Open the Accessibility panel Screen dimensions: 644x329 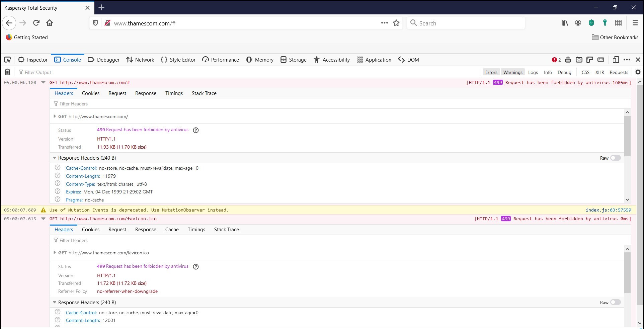(332, 60)
